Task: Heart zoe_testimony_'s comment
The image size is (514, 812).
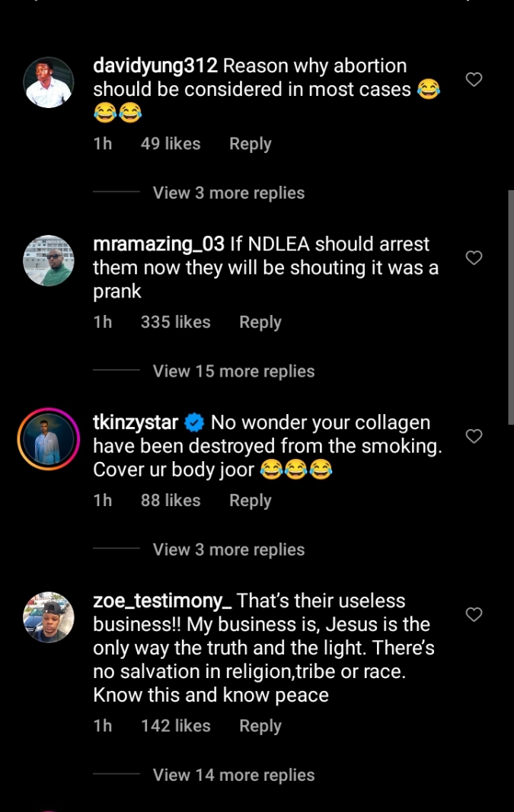Action: coord(474,614)
